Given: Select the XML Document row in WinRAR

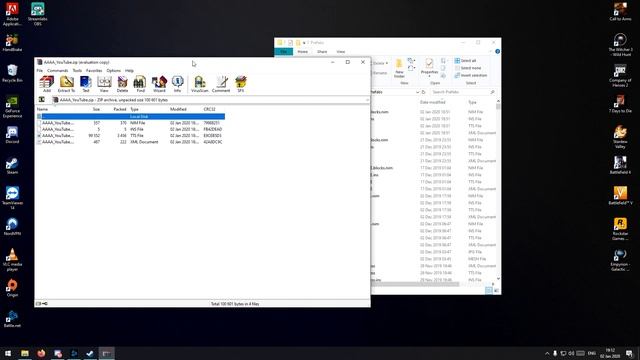Looking at the screenshot, I should (131, 142).
